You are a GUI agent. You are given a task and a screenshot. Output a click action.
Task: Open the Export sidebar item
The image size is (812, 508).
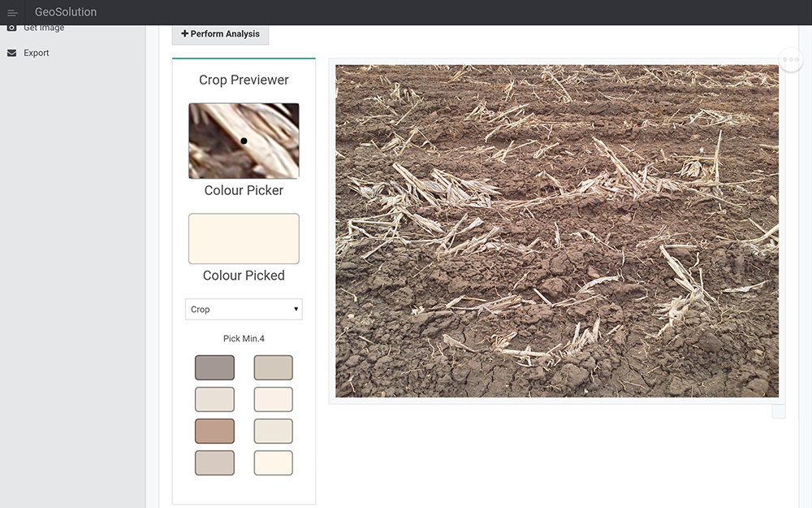coord(36,53)
